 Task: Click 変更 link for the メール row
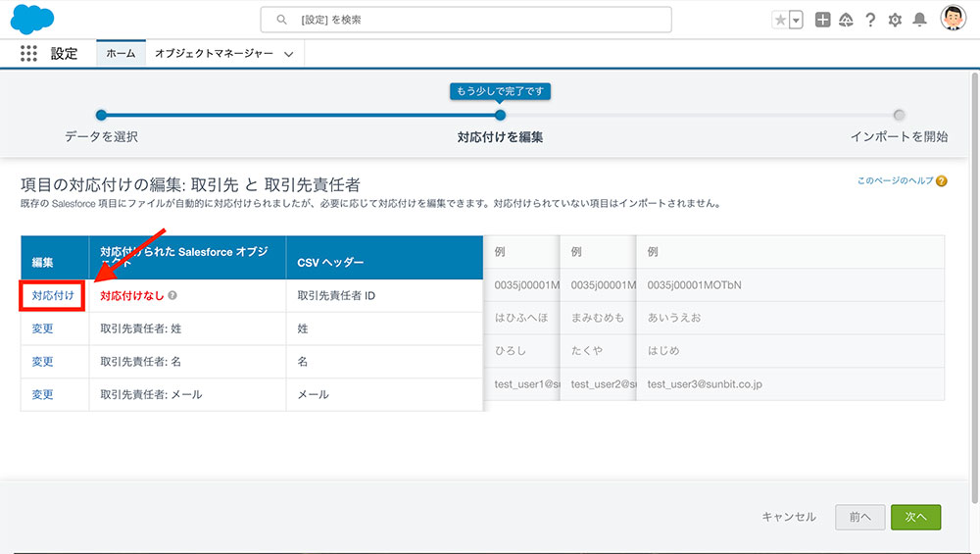42,394
